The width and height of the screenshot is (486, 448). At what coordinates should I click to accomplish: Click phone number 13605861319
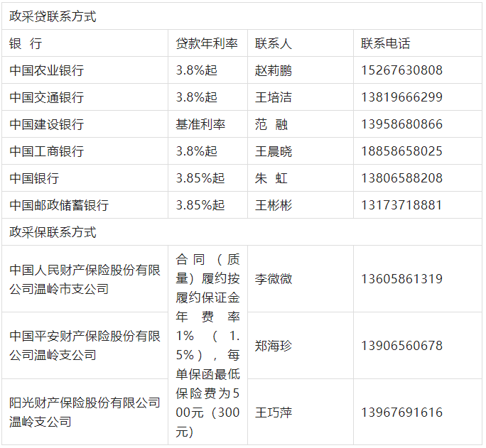point(401,279)
